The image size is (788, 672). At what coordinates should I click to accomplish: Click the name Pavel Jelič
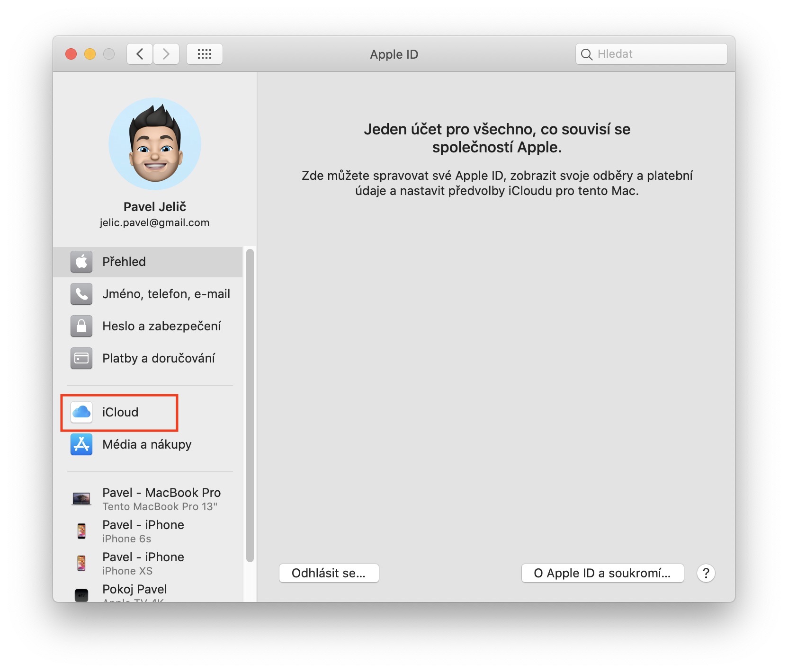(x=155, y=207)
